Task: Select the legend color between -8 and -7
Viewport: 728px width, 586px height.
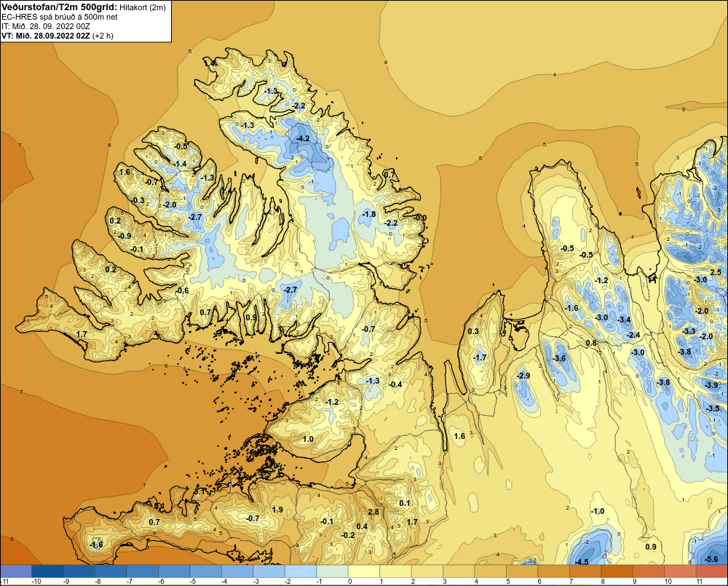Action: 111,571
